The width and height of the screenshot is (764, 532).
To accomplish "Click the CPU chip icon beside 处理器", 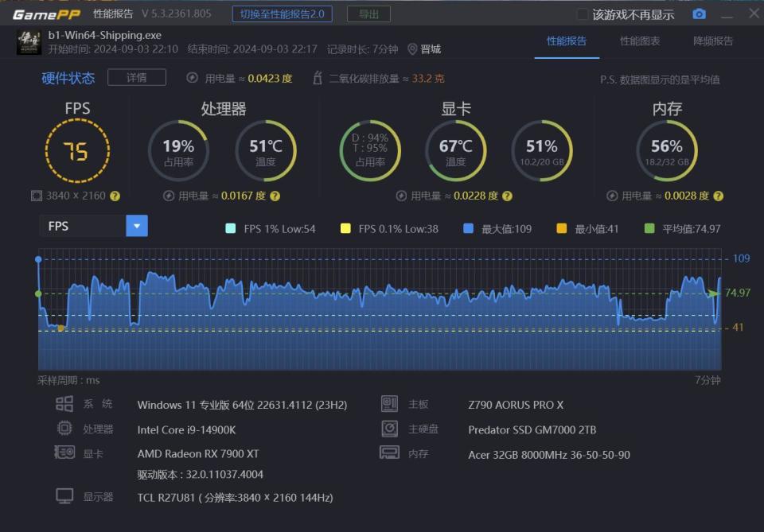I will 64,429.
